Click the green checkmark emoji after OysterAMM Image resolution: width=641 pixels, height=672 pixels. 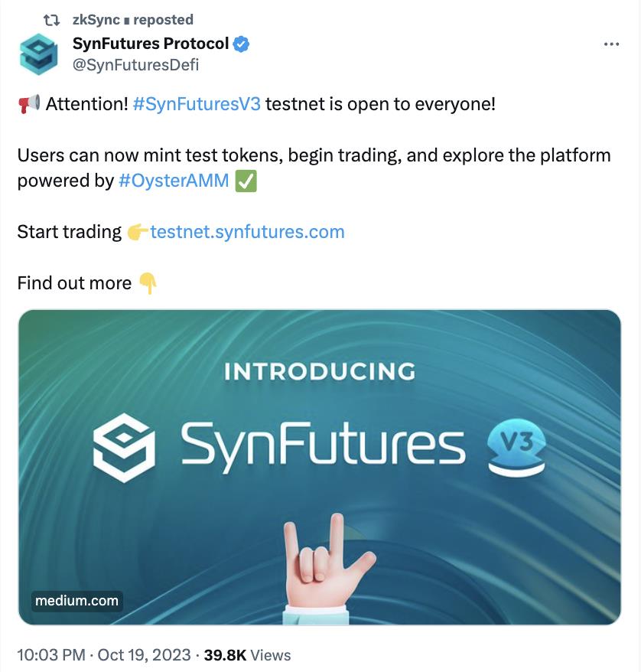click(x=246, y=182)
